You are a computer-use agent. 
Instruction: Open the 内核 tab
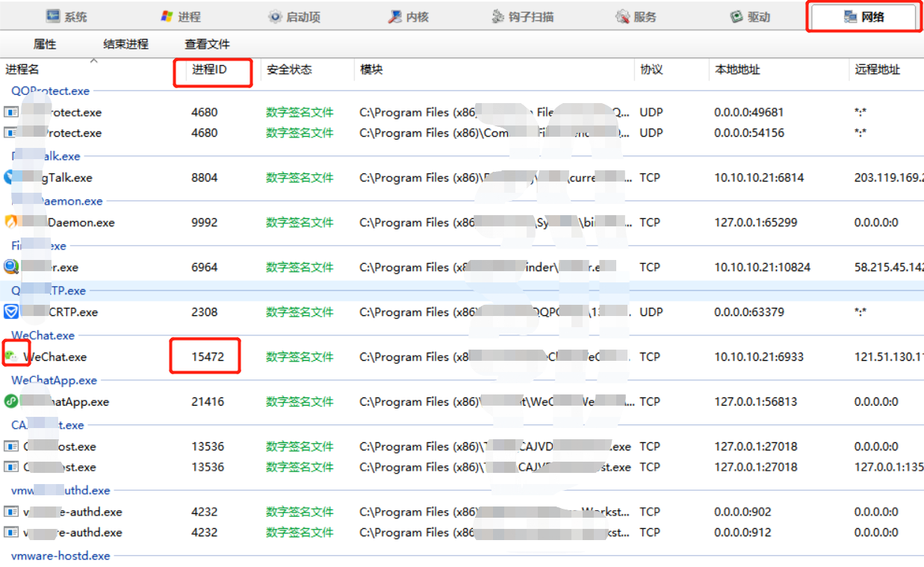coord(409,16)
